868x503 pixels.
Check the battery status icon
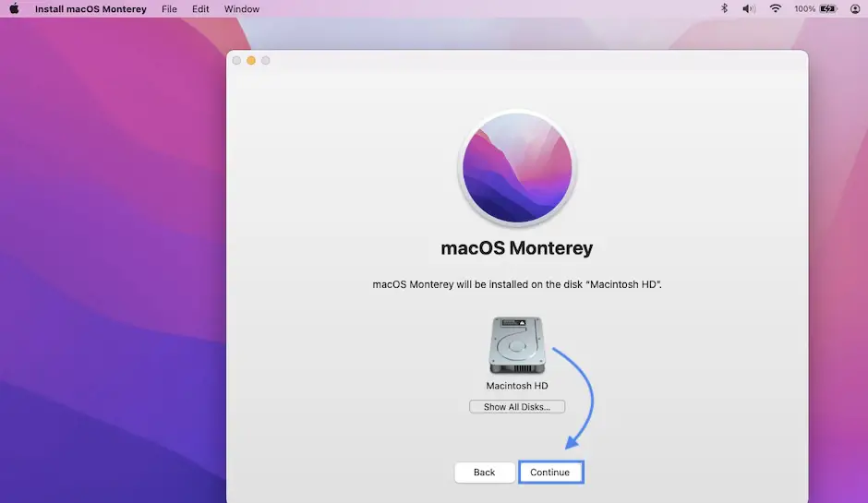[828, 9]
